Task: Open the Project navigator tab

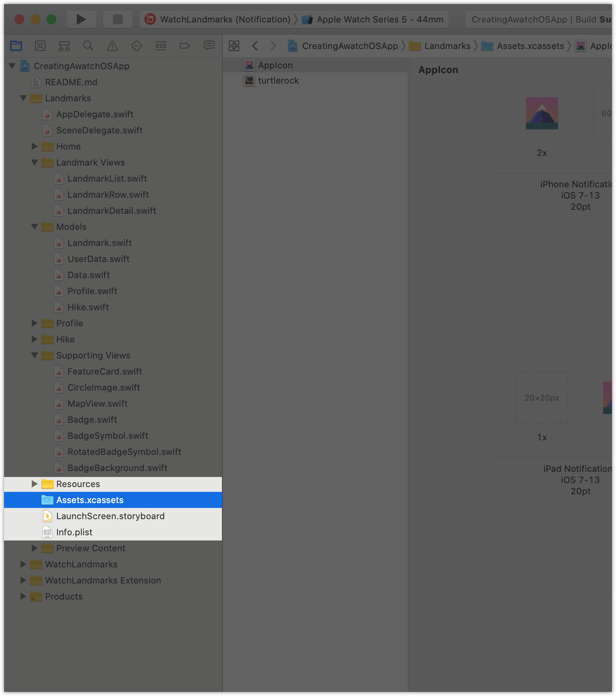Action: pos(16,46)
